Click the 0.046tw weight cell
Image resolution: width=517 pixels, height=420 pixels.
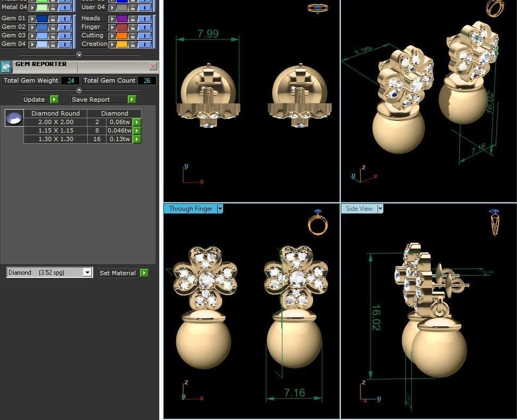119,130
